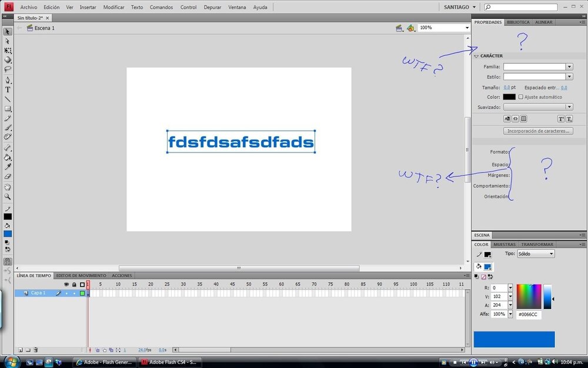Activate the Zoom magnifier tool
The width and height of the screenshot is (588, 368).
click(8, 196)
